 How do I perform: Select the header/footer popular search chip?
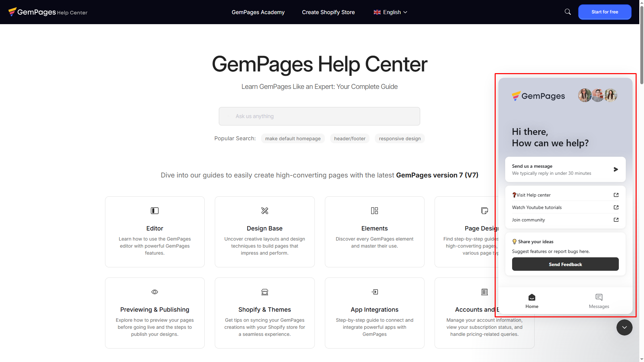click(x=349, y=139)
